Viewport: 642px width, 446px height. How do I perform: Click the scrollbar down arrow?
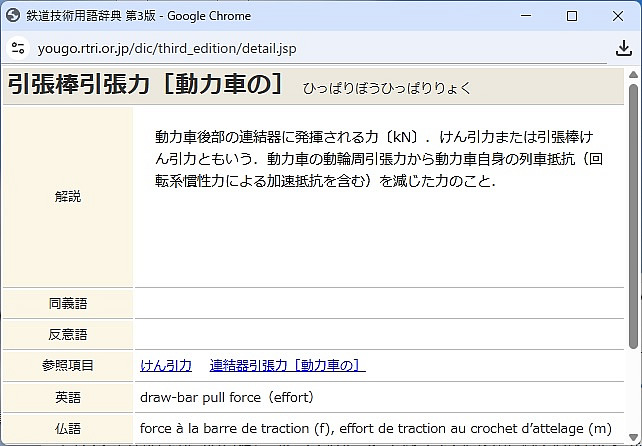[x=633, y=438]
